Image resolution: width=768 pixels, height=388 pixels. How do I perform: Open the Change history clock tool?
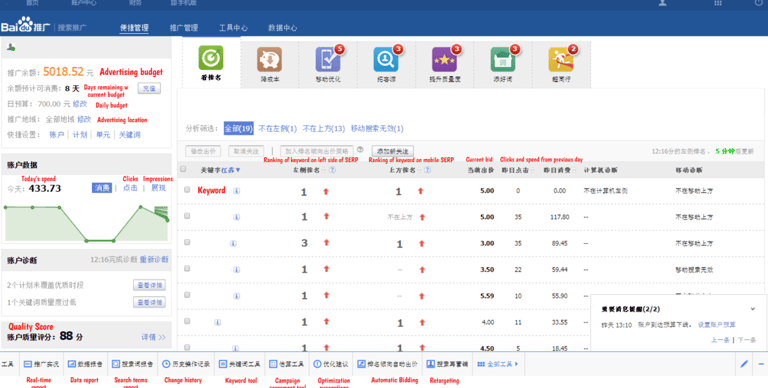pos(186,364)
